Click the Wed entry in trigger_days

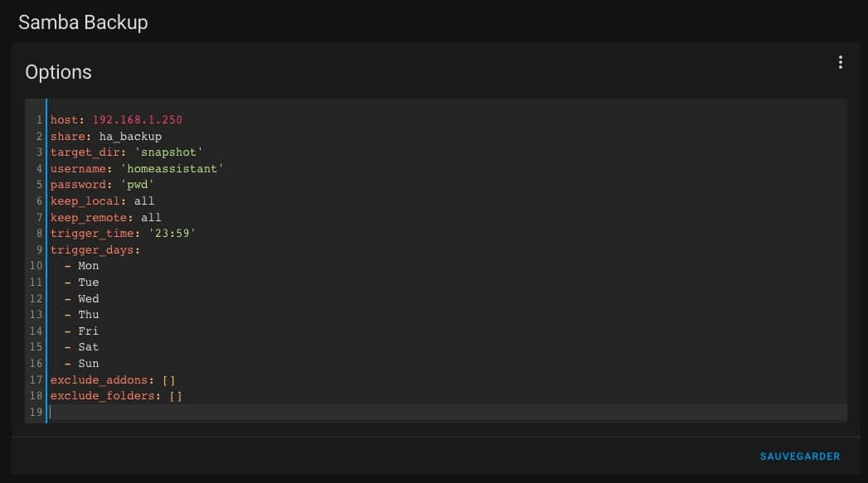(89, 299)
